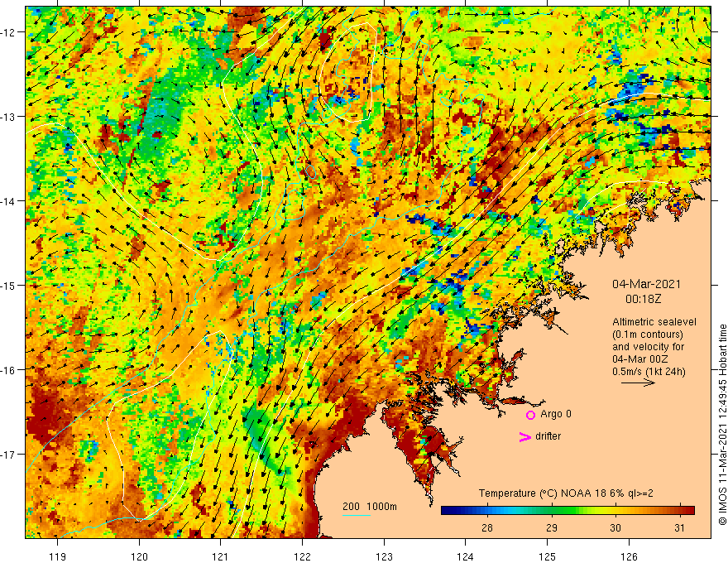728x563 pixels.
Task: Click longitude axis label 125
Action: (x=548, y=556)
